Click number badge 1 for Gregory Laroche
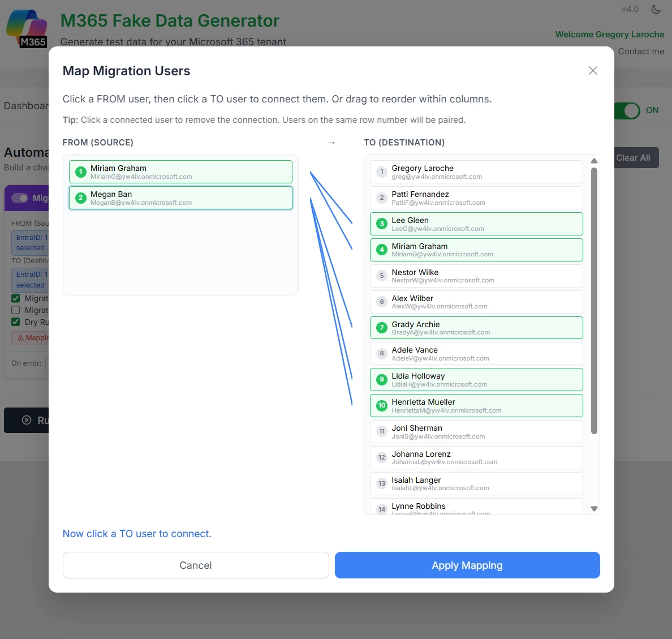The width and height of the screenshot is (672, 639). pyautogui.click(x=382, y=171)
